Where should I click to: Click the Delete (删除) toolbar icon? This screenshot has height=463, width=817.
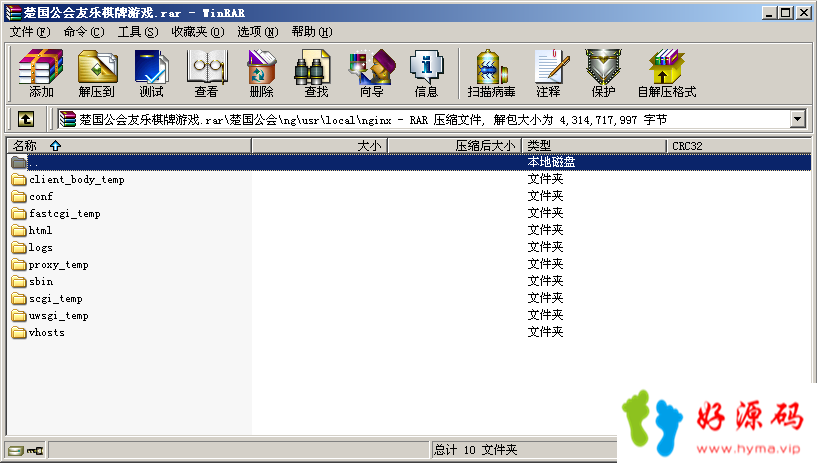[x=262, y=73]
